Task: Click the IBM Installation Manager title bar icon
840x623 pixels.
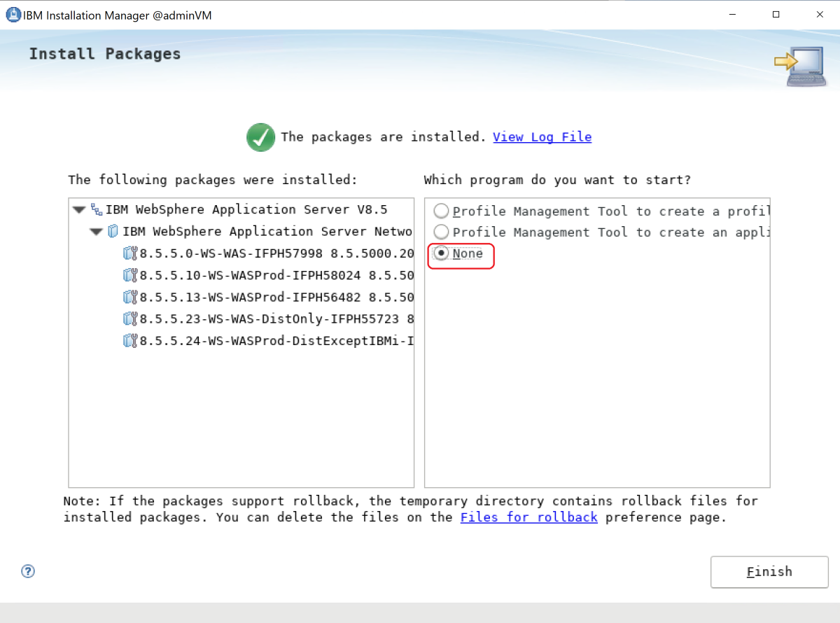Action: [x=13, y=14]
